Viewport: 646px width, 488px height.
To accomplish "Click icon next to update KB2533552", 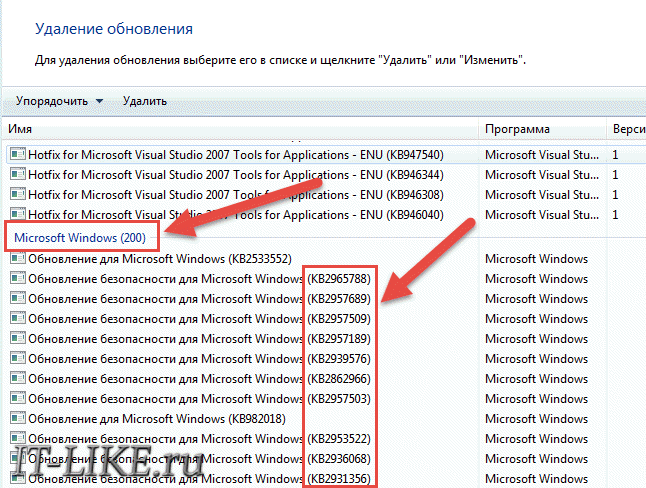I will point(17,258).
